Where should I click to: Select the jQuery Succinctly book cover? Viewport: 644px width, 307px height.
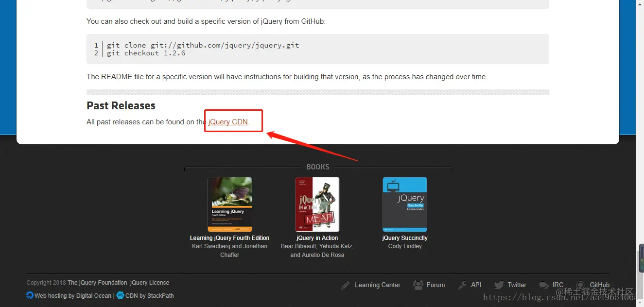tap(405, 205)
